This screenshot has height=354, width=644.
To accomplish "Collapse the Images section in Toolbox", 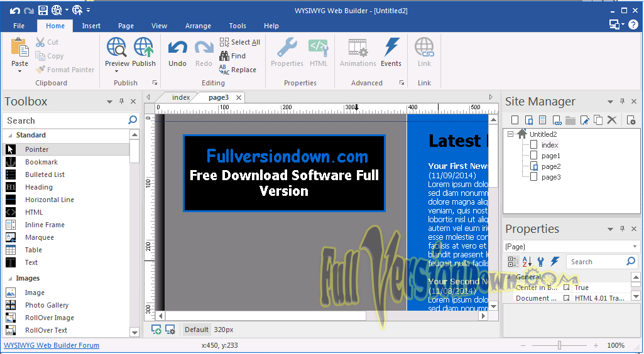I will pyautogui.click(x=10, y=279).
